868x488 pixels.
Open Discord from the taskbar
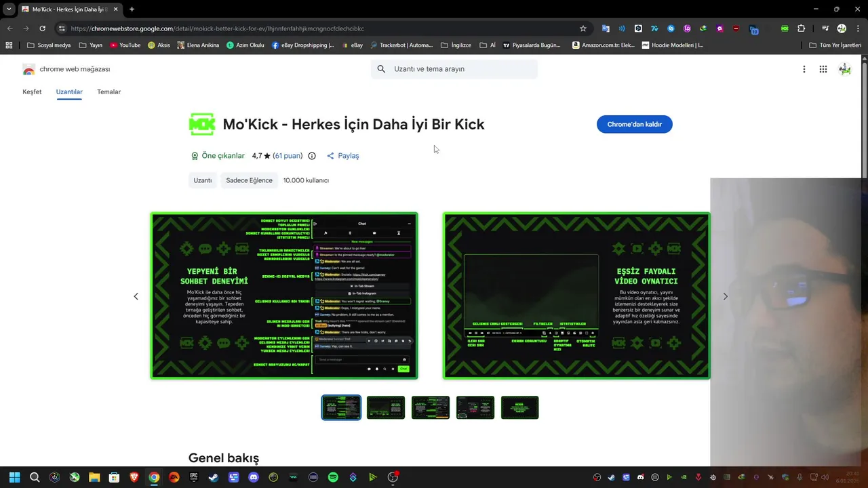coord(254,477)
